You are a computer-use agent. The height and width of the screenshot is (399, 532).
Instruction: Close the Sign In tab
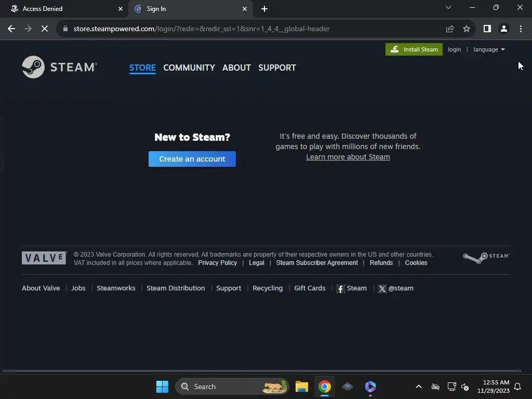[x=245, y=9]
